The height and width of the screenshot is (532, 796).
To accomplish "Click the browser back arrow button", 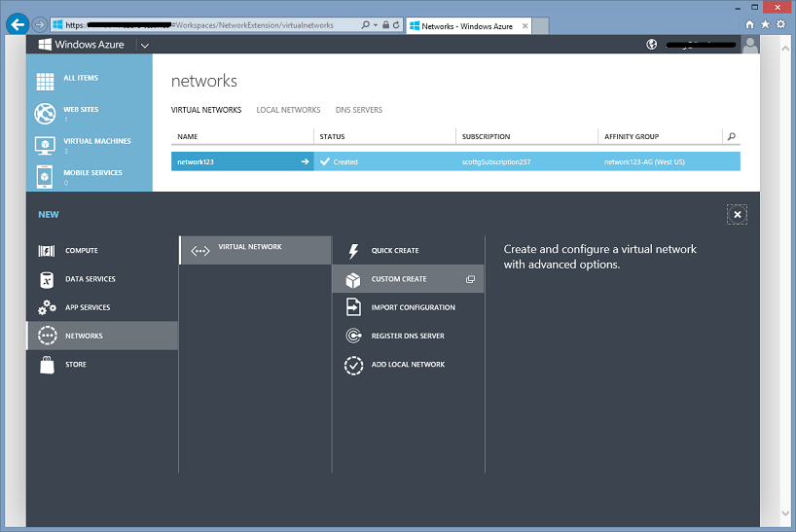I will pyautogui.click(x=18, y=24).
